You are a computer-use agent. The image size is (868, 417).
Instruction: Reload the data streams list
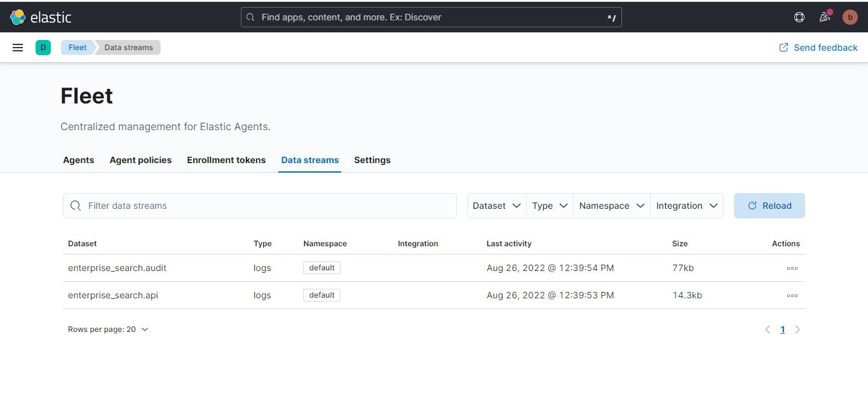[769, 205]
